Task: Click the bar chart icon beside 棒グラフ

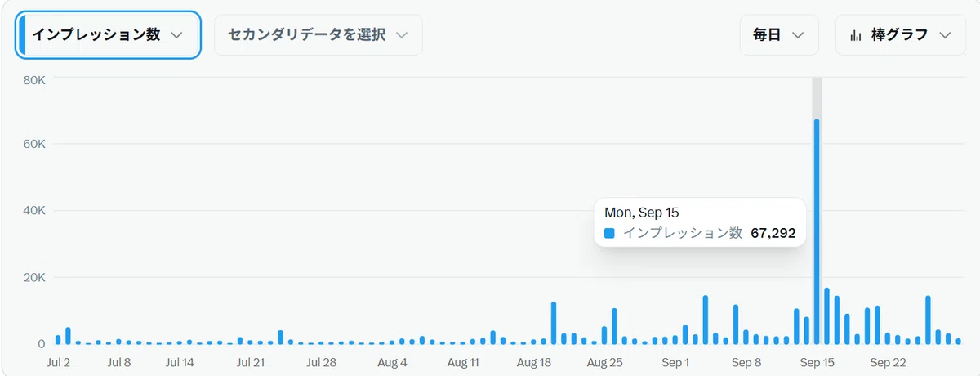Action: click(856, 35)
